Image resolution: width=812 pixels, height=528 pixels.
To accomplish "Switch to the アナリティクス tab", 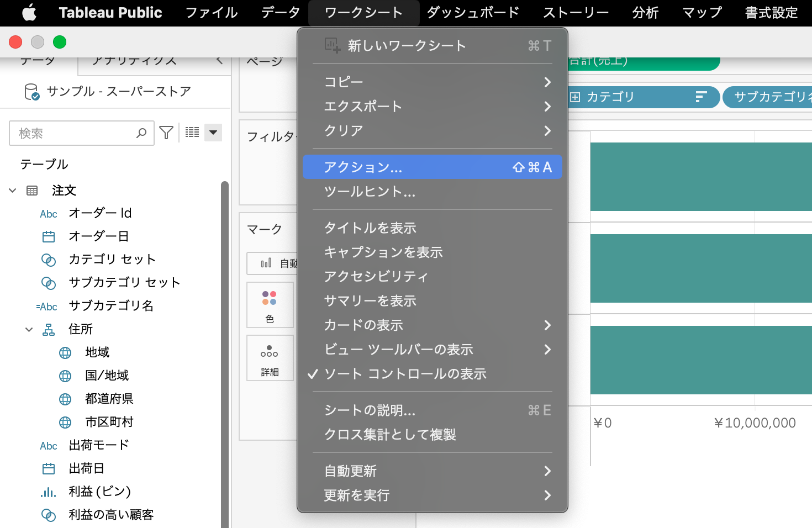I will tap(134, 60).
